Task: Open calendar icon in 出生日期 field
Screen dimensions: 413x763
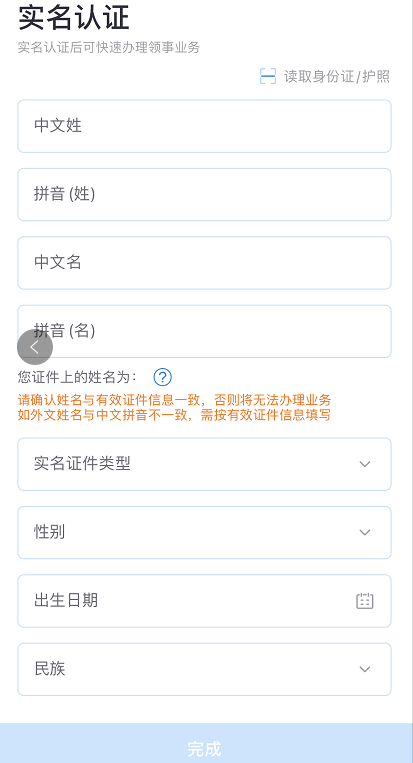Action: click(x=365, y=601)
